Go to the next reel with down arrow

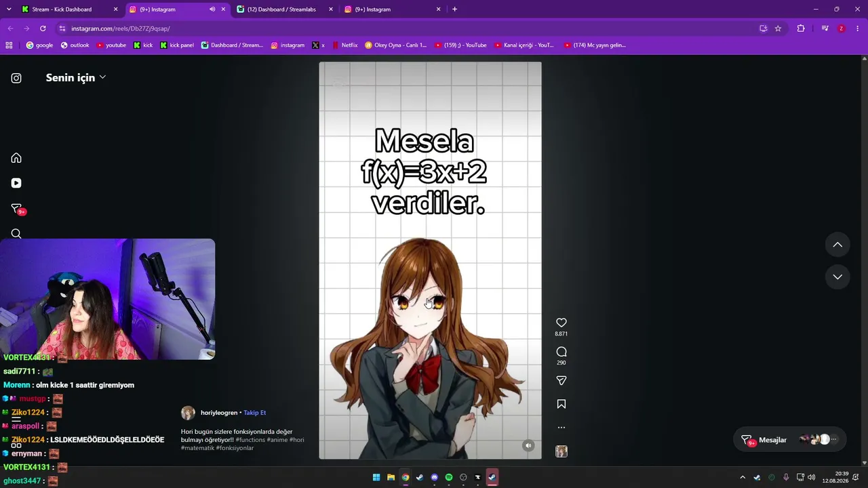click(837, 277)
